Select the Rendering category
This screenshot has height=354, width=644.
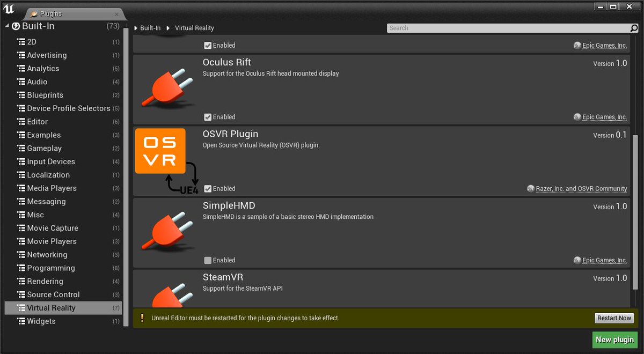click(63, 281)
